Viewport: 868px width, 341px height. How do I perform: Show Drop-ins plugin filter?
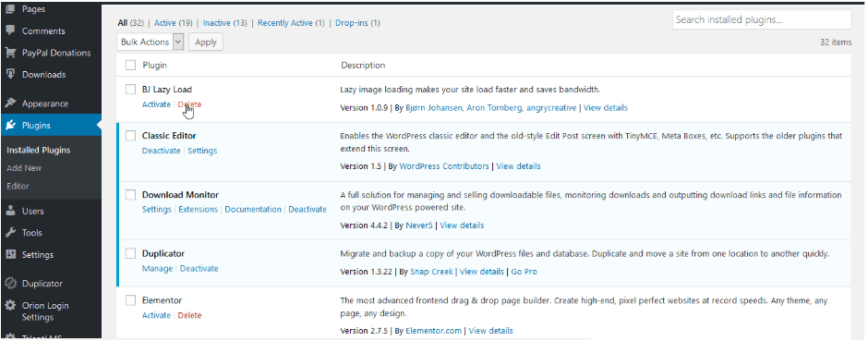click(352, 23)
